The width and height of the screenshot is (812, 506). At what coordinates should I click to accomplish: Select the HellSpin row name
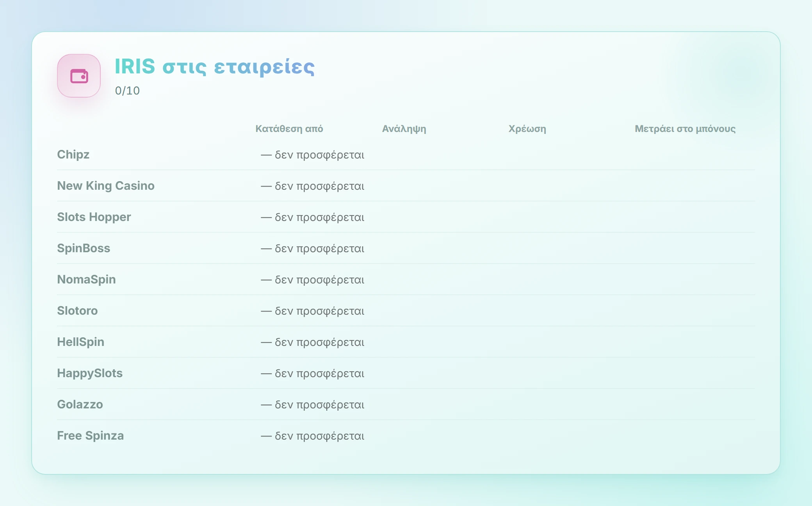point(81,342)
